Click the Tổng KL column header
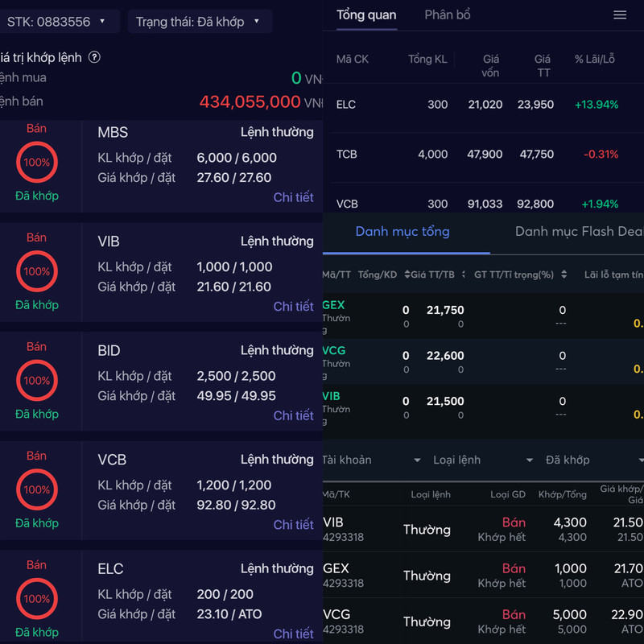 tap(427, 59)
